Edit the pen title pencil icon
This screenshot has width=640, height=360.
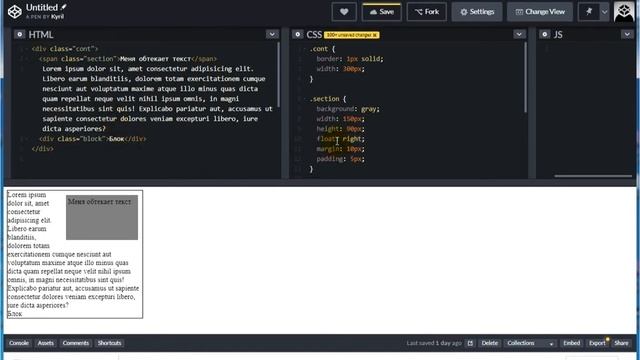pyautogui.click(x=63, y=7)
